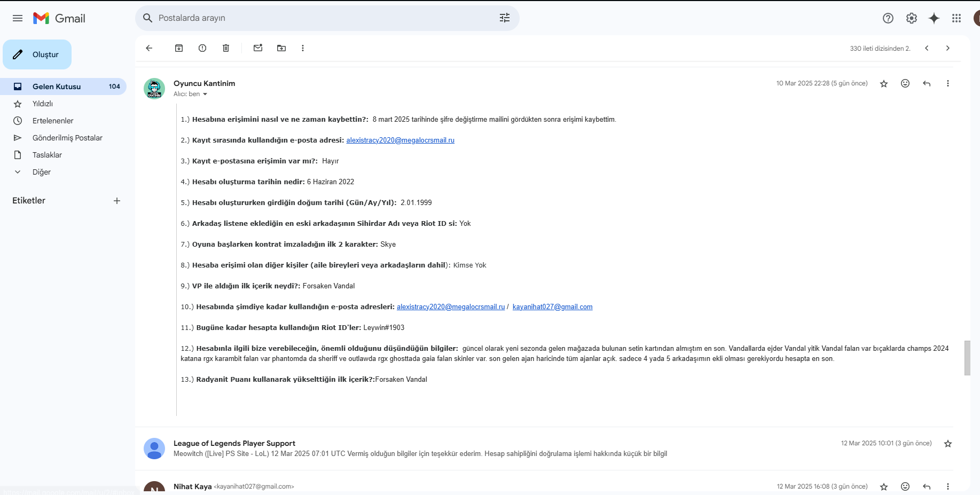Expand recipient details next to Alıcı: ben

[x=205, y=95]
